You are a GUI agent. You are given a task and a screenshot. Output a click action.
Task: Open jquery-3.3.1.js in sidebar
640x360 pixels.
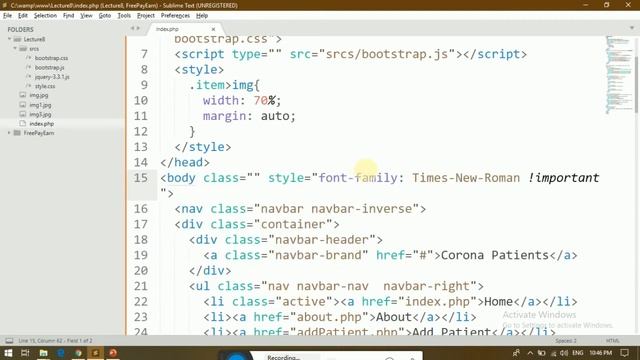point(52,77)
